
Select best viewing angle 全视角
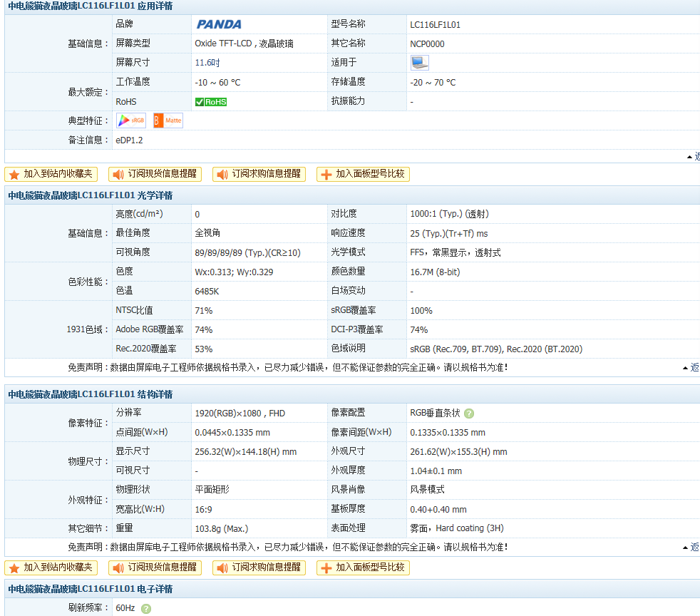207,233
